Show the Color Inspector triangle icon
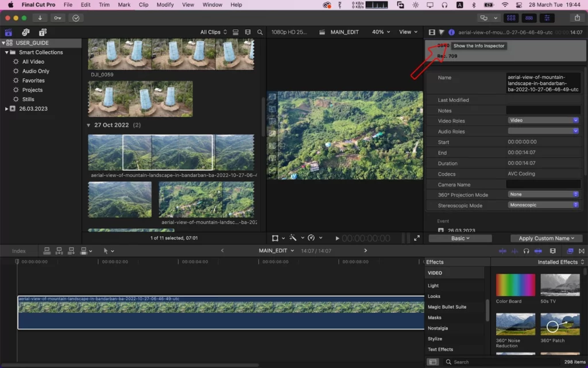The width and height of the screenshot is (588, 368). click(442, 32)
